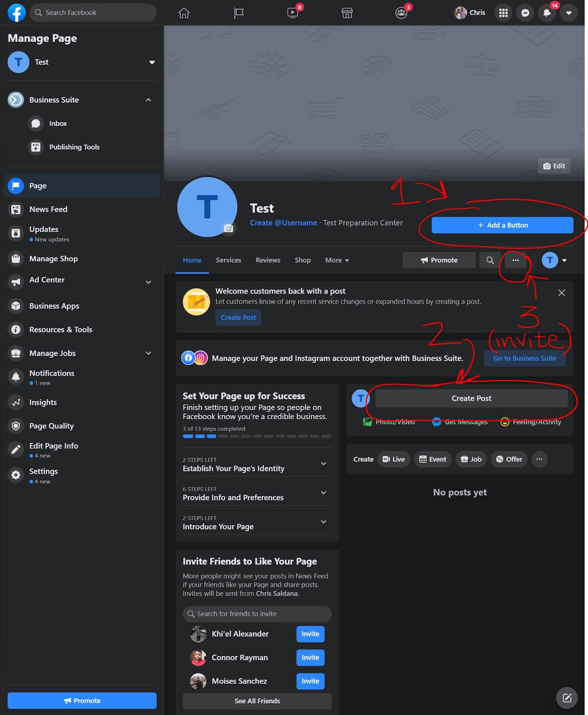Screen dimensions: 588x715
Task: Add Photo/Video to the post
Action: point(389,422)
